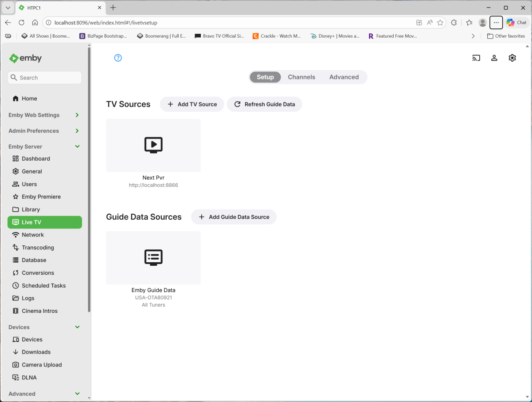Open the browser profile avatar icon
532x402 pixels.
[483, 23]
